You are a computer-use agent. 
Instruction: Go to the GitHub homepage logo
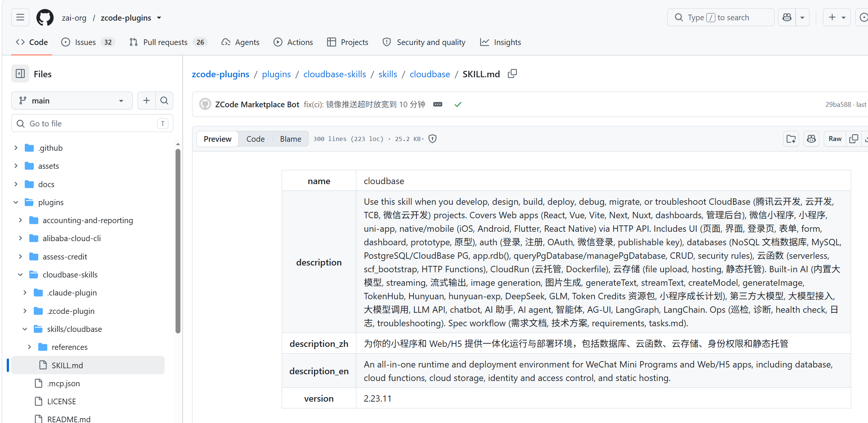(45, 18)
